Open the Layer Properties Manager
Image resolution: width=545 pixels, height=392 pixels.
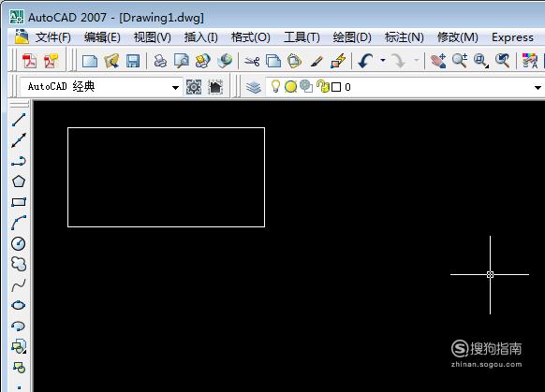(254, 87)
